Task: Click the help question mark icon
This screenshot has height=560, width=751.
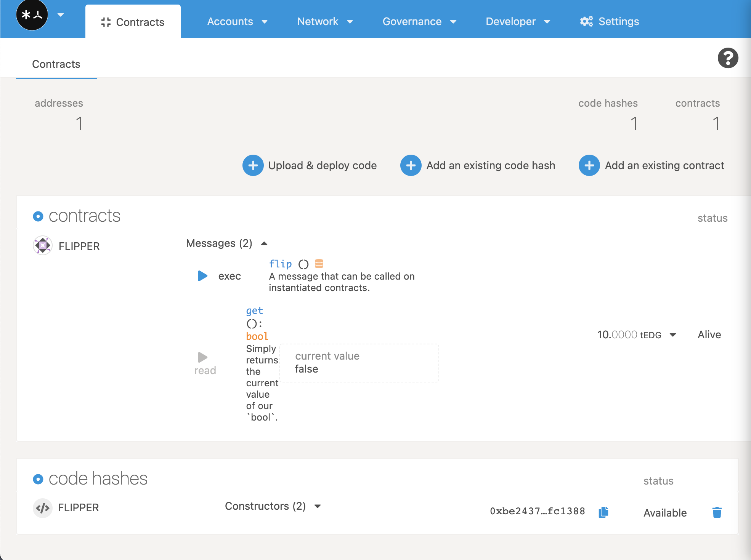Action: (728, 58)
